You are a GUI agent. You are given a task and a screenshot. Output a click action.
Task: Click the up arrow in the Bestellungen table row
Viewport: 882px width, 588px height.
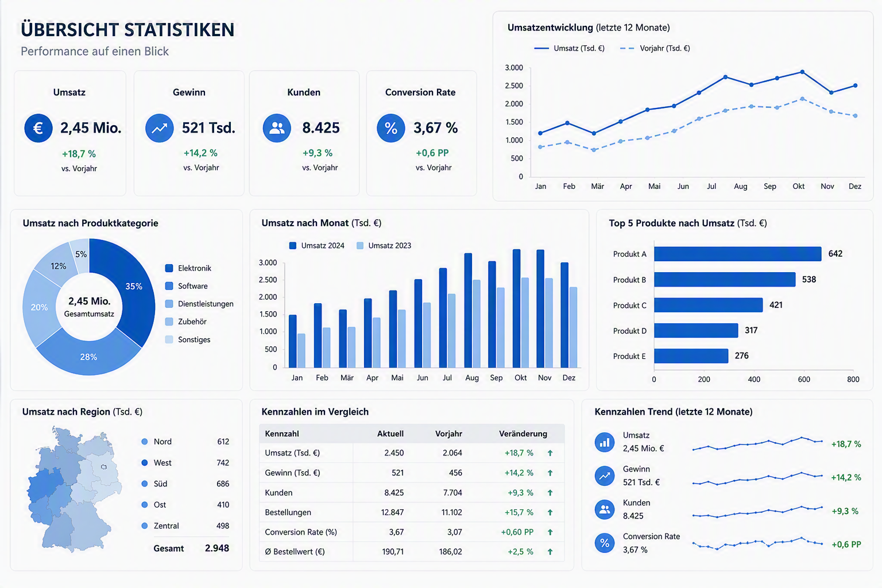coord(550,512)
